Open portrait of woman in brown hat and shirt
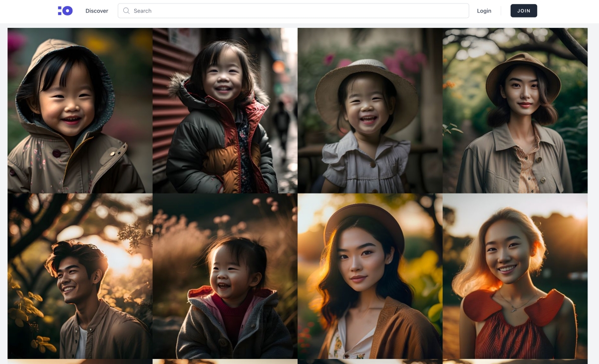 (x=515, y=110)
